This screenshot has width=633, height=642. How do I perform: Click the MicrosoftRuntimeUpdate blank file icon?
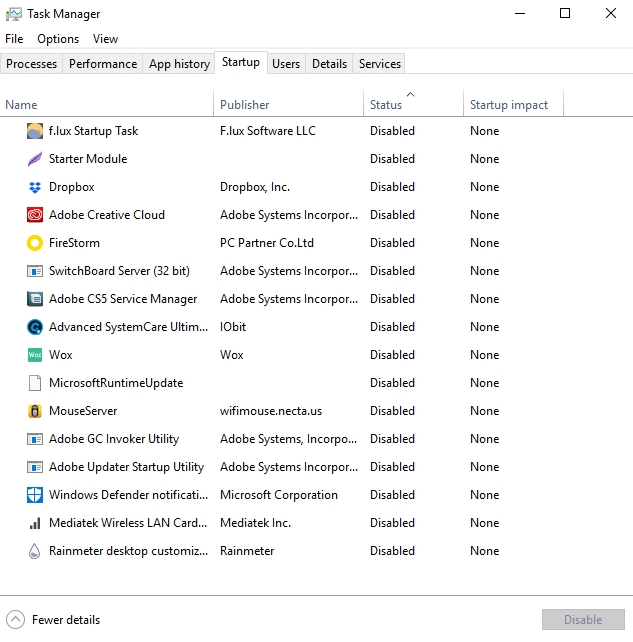coord(35,383)
